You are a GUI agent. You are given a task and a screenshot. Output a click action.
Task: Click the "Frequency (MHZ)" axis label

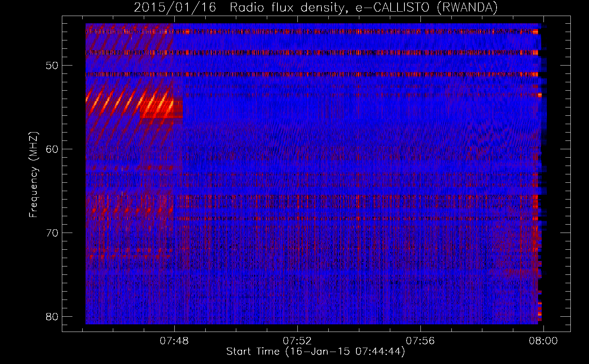(33, 175)
